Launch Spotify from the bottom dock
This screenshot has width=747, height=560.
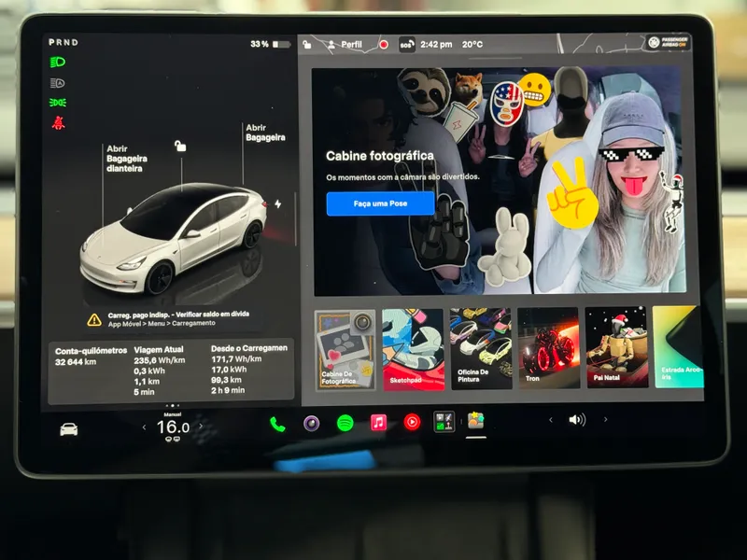[x=345, y=423]
